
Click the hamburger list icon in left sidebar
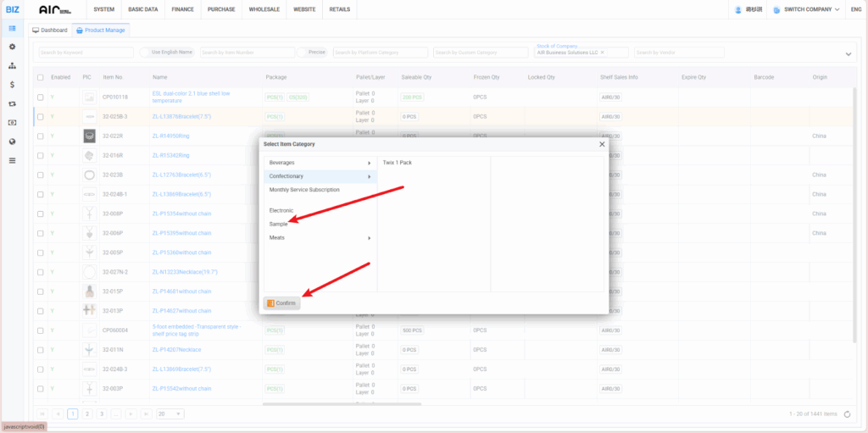(12, 159)
